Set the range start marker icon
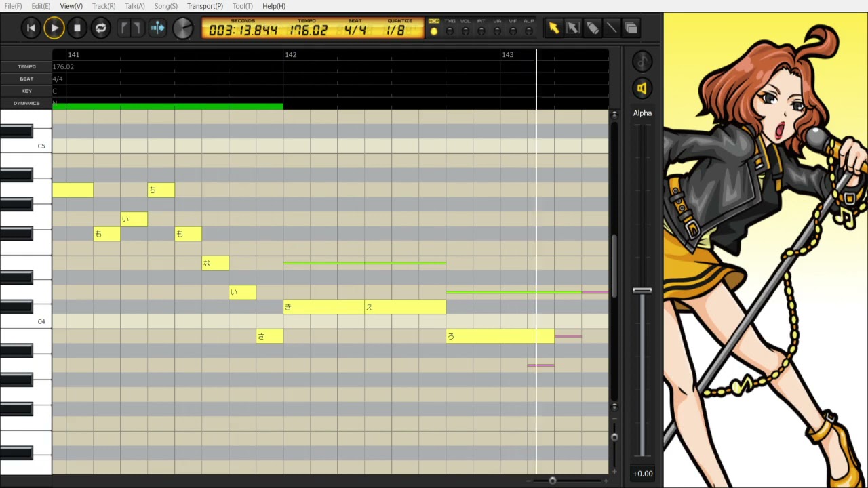 123,28
